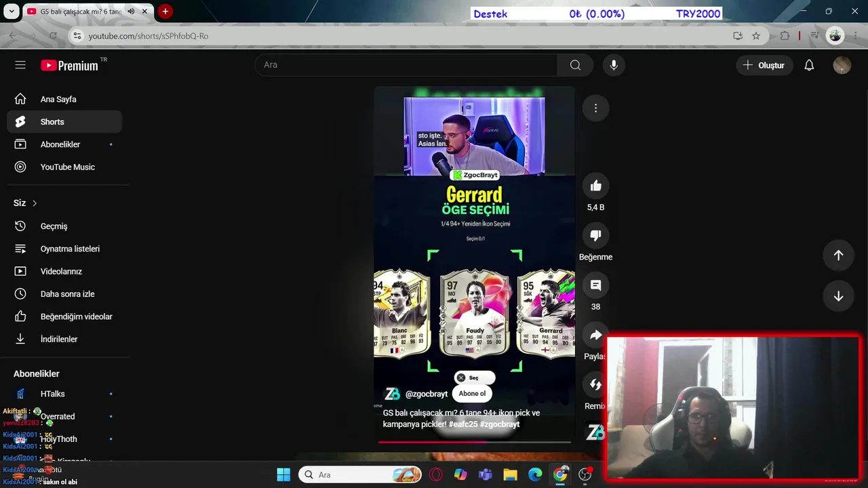This screenshot has width=868, height=488.
Task: Click the search magnifier button
Action: tap(575, 65)
